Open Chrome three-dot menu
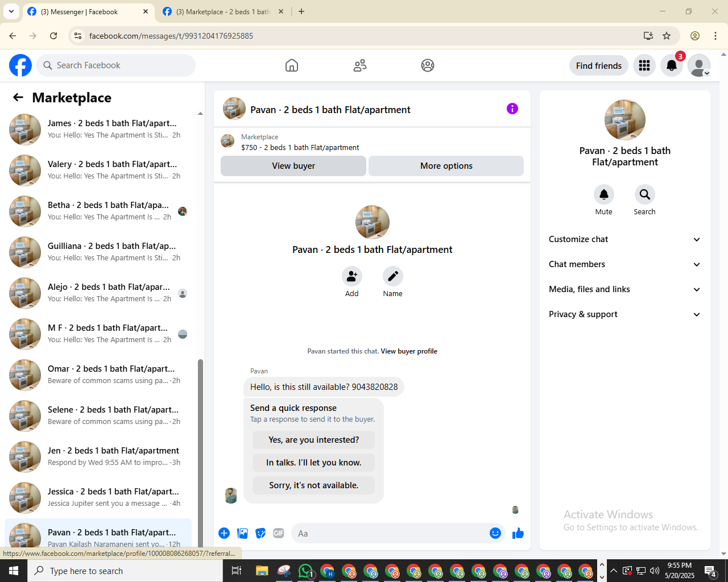Viewport: 728px width, 582px height. pos(715,36)
